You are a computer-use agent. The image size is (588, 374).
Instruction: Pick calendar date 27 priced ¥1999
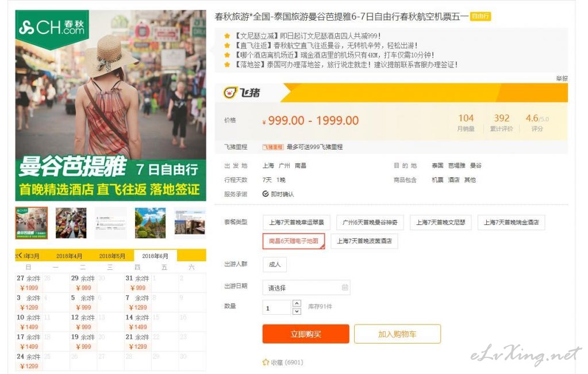click(29, 283)
